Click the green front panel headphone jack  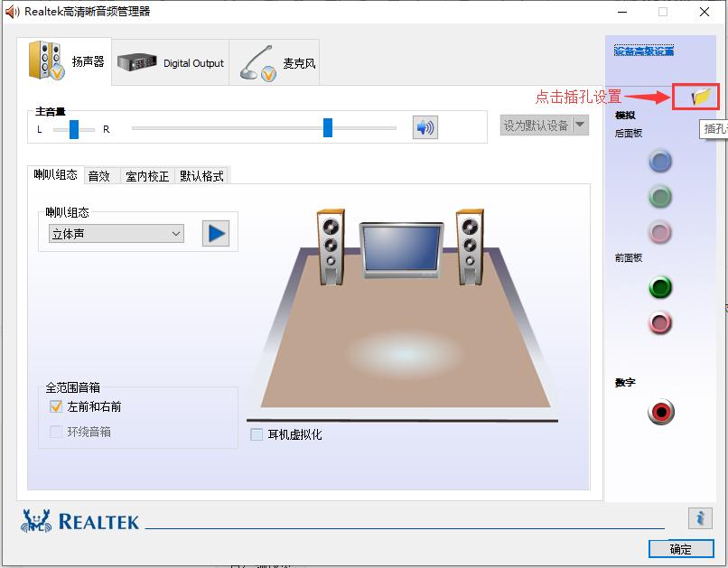click(x=660, y=288)
